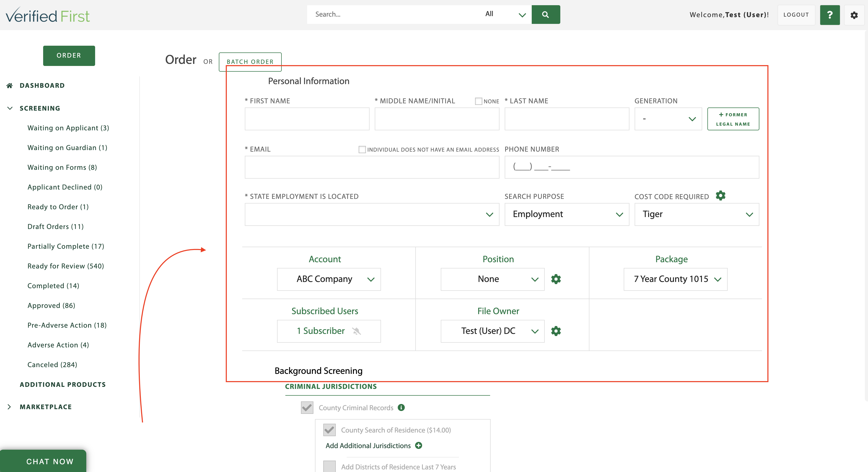The height and width of the screenshot is (472, 868).
Task: Toggle County Search of Residence checkbox
Action: point(329,430)
